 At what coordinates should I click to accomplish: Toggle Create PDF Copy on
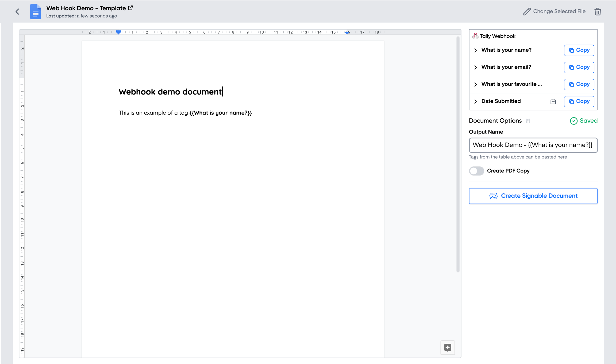[476, 171]
